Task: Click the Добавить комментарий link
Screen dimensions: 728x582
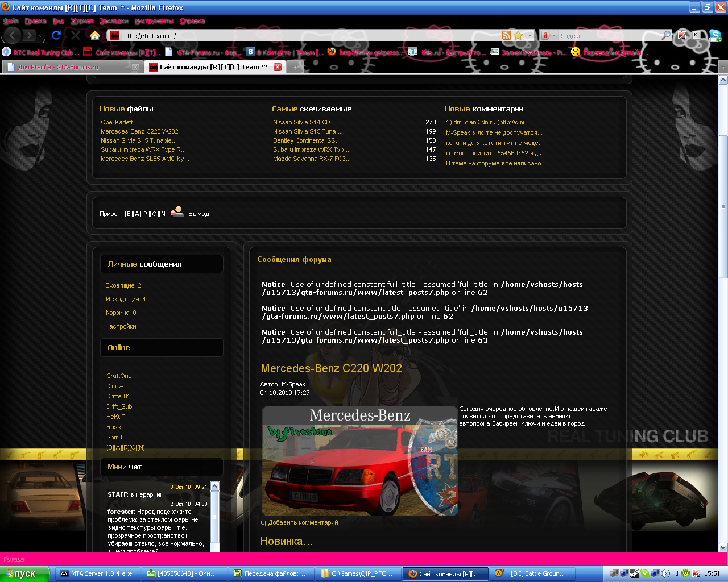Action: pyautogui.click(x=303, y=522)
